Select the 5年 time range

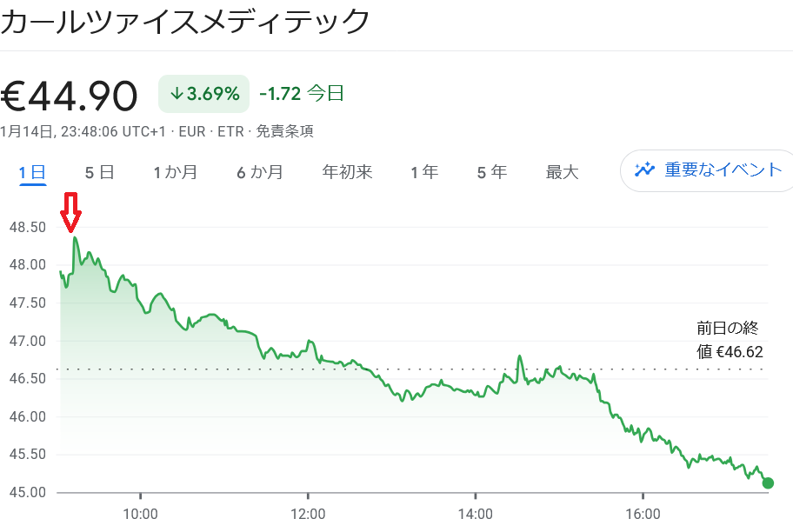pyautogui.click(x=490, y=171)
